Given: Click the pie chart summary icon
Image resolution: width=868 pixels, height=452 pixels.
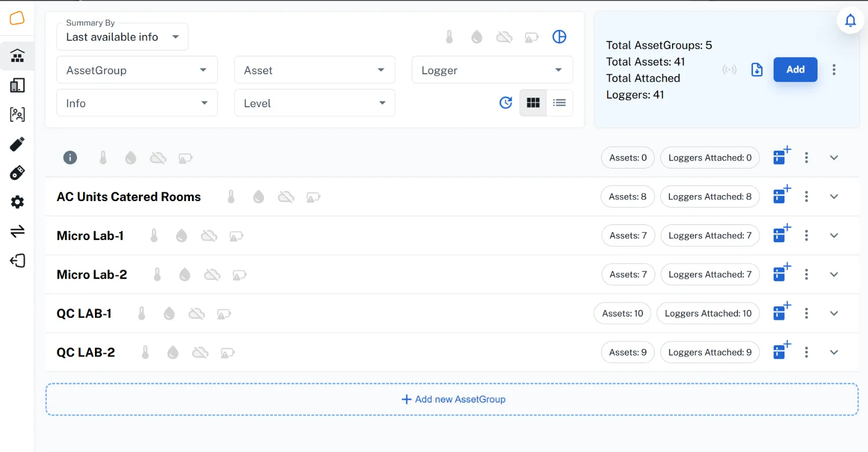Looking at the screenshot, I should coord(559,37).
